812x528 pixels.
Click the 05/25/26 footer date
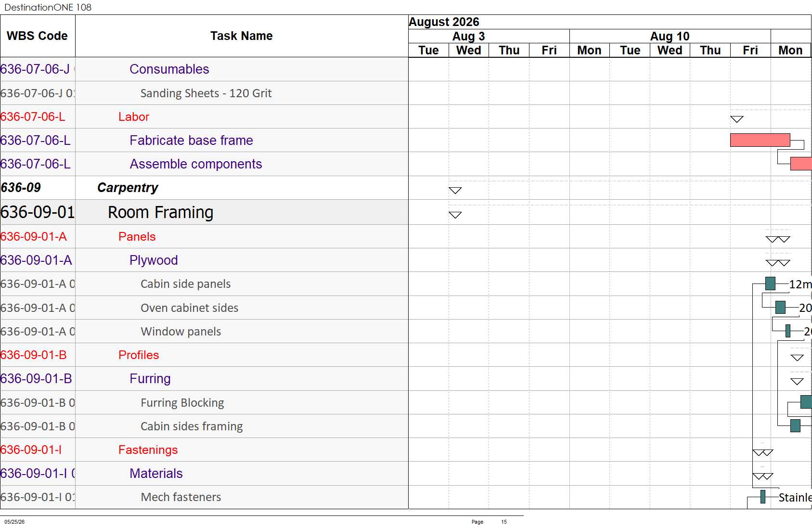tap(14, 522)
